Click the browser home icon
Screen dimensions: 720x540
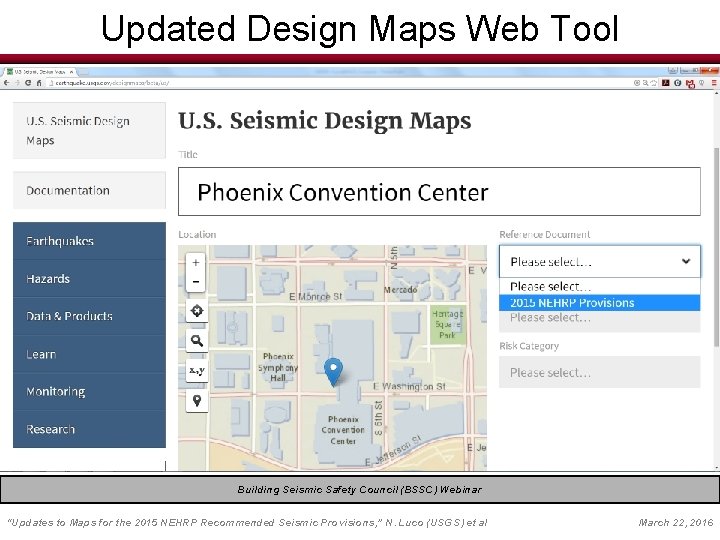(39, 83)
